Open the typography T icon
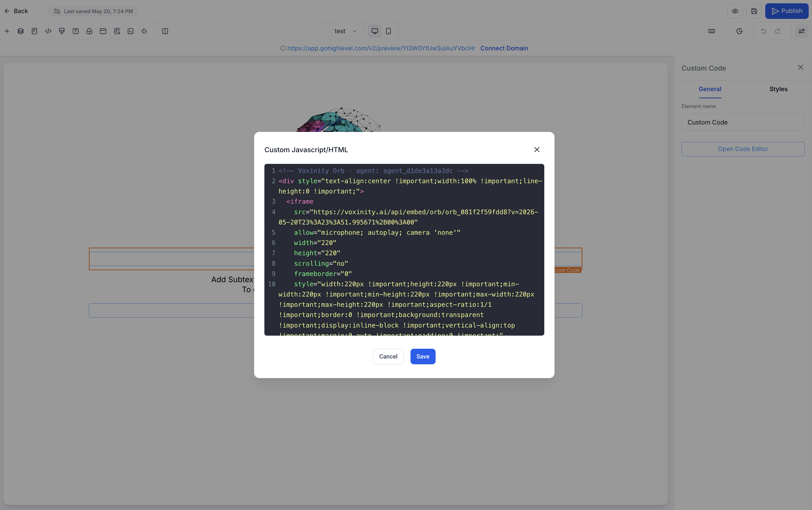The height and width of the screenshot is (510, 812). (x=76, y=31)
